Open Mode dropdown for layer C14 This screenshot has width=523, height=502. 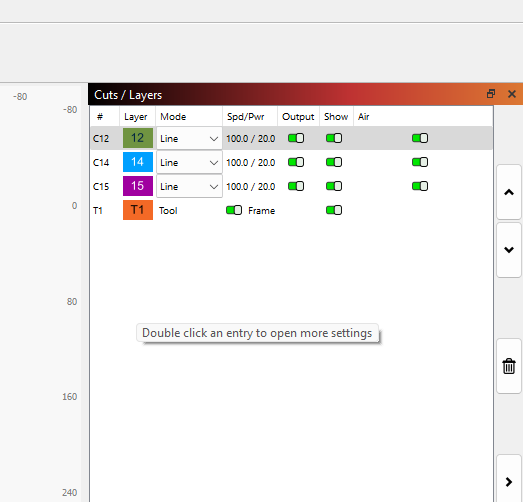pyautogui.click(x=189, y=162)
